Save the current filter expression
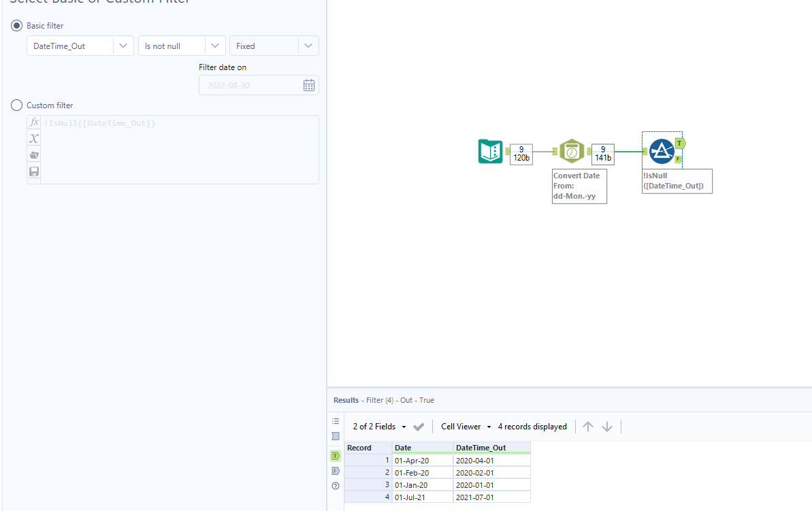Viewport: 812px width, 511px height. point(33,171)
